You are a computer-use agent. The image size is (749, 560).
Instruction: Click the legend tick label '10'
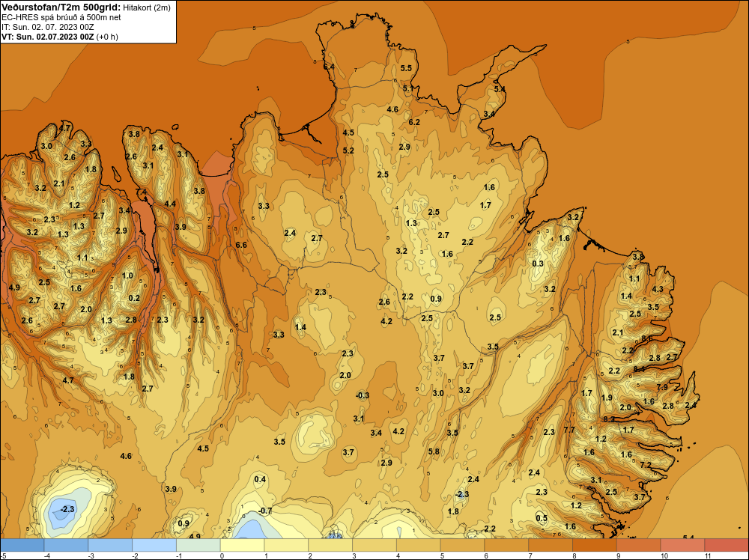tap(664, 556)
